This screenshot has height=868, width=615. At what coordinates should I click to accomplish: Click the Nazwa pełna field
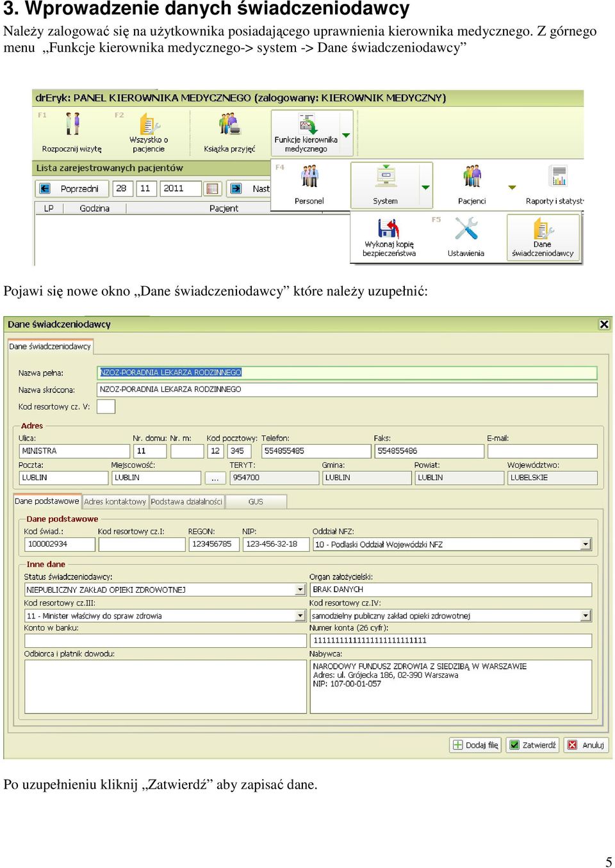coord(347,373)
